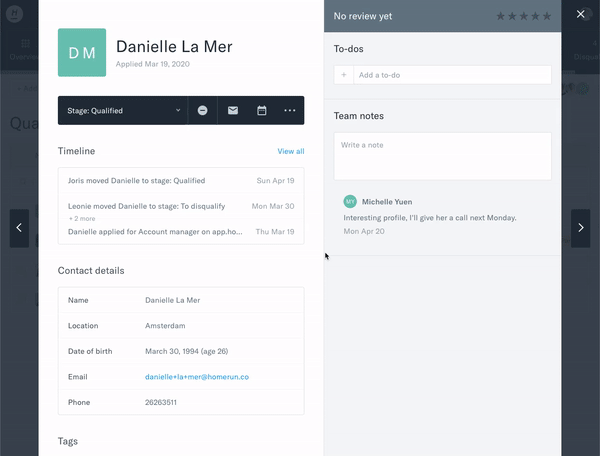
Task: Click the schedule calendar icon
Action: (x=262, y=111)
